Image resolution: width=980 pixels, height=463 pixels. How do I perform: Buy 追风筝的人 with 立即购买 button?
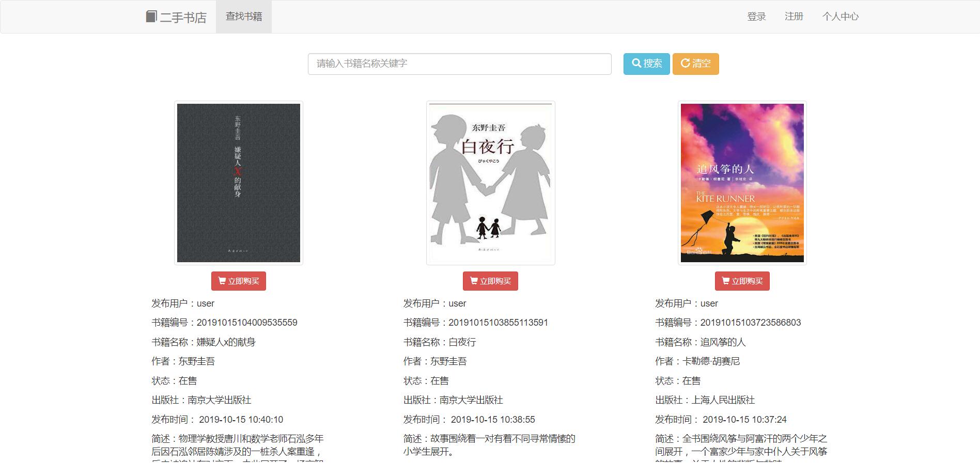pyautogui.click(x=742, y=281)
